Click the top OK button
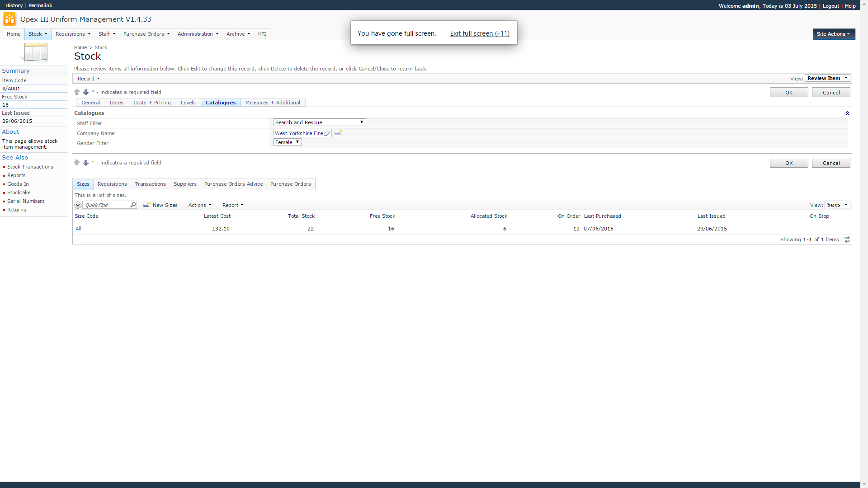Image resolution: width=868 pixels, height=488 pixels. pyautogui.click(x=789, y=93)
